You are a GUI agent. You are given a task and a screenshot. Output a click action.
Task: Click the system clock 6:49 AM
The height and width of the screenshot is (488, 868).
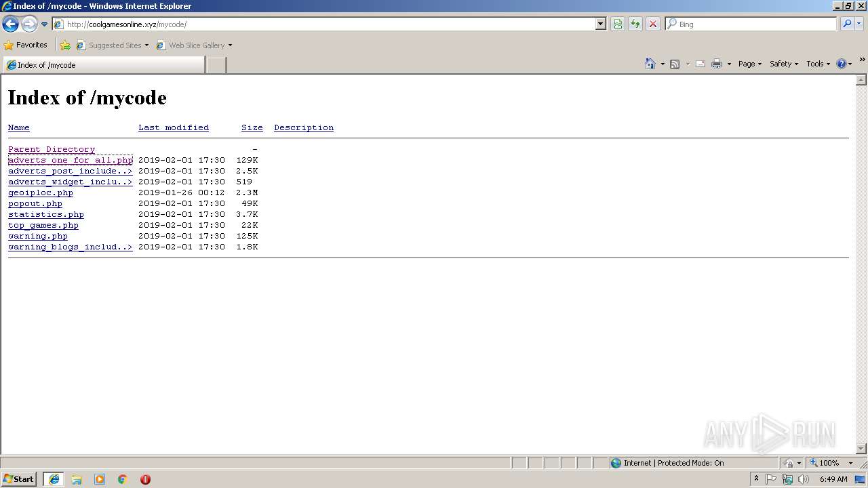tap(833, 479)
